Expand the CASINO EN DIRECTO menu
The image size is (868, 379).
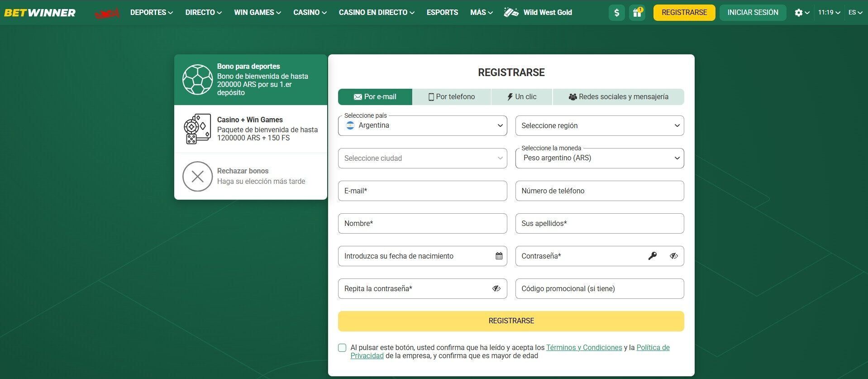pos(377,13)
